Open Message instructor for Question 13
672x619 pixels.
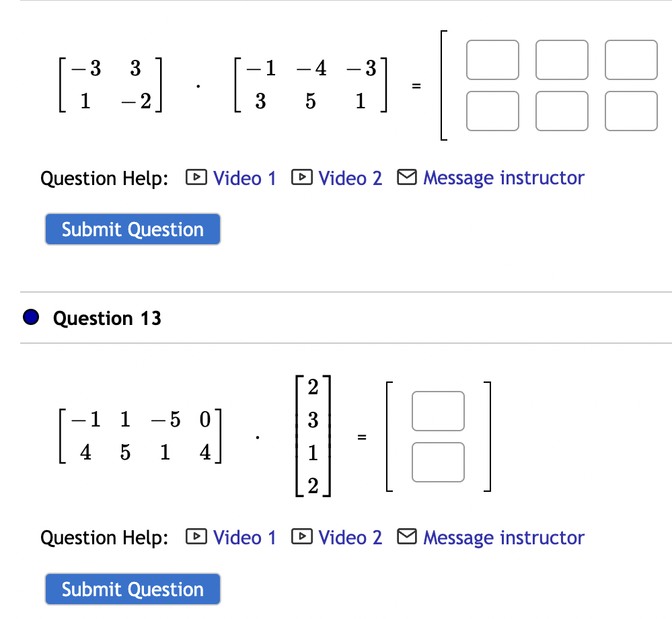[503, 537]
